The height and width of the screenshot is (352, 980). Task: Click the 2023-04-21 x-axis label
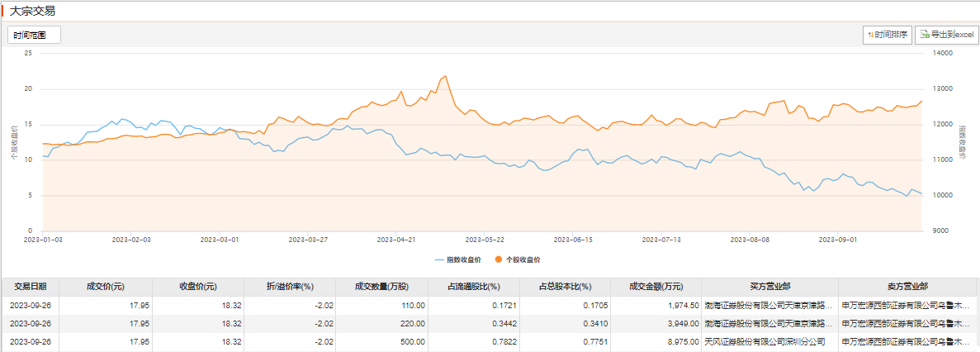pos(395,239)
